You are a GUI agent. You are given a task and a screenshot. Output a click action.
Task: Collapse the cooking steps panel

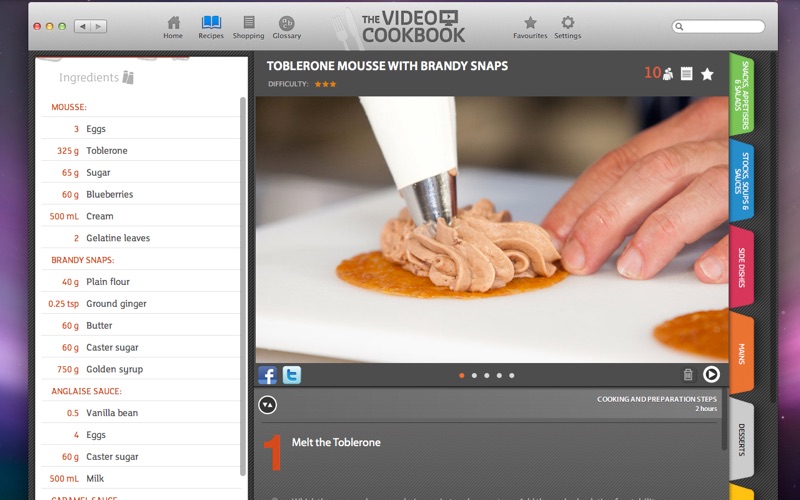point(267,405)
